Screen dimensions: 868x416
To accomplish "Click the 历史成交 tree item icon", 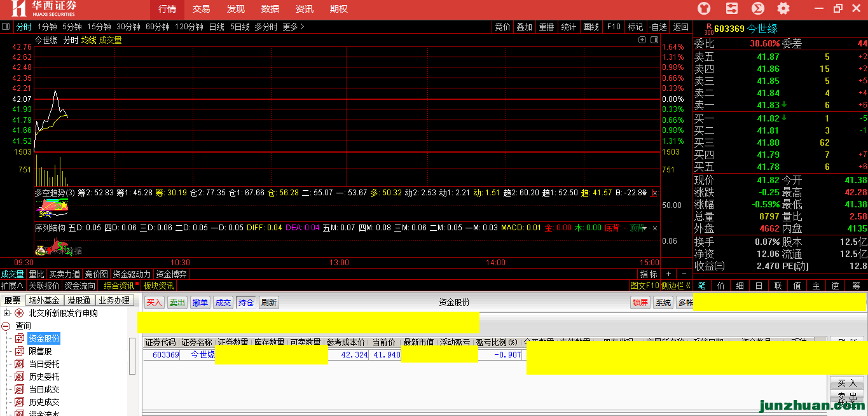I will pyautogui.click(x=19, y=402).
